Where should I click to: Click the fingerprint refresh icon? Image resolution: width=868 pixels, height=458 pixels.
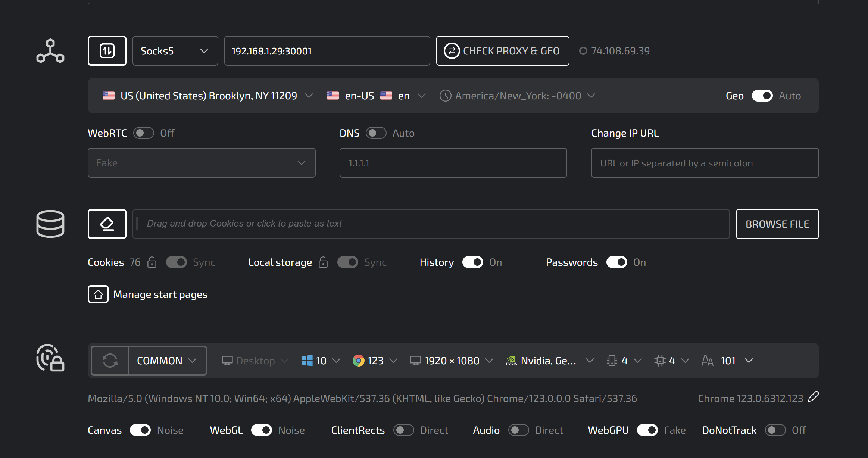[110, 361]
